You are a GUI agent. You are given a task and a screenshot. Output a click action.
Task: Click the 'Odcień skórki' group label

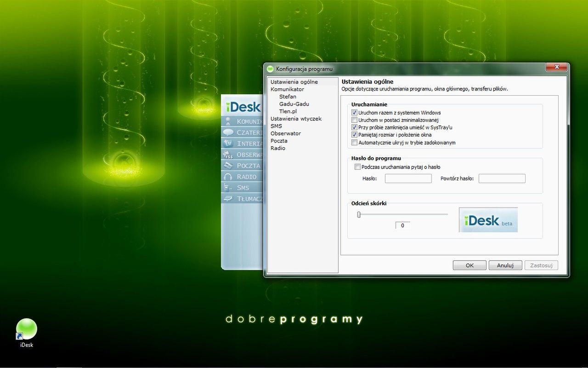click(x=369, y=203)
